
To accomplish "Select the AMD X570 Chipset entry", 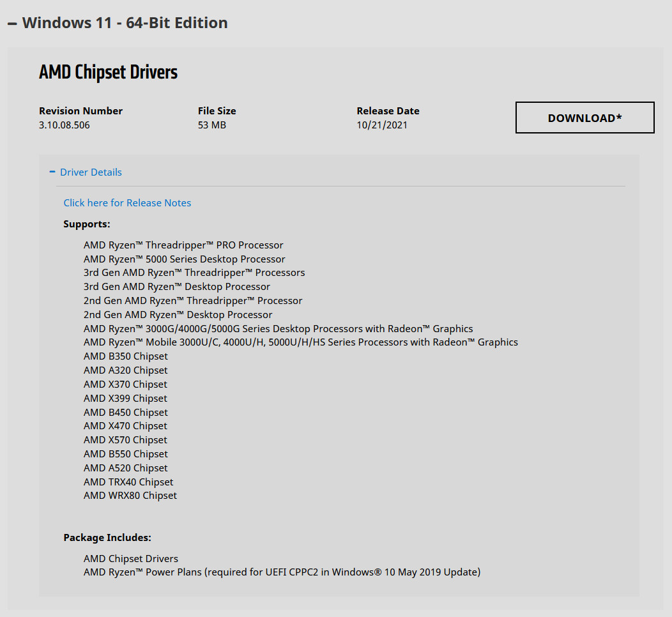I will click(125, 440).
